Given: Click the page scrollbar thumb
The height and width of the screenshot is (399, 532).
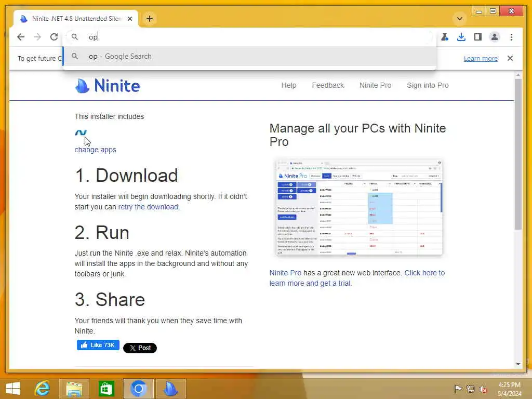Looking at the screenshot, I should [x=518, y=154].
